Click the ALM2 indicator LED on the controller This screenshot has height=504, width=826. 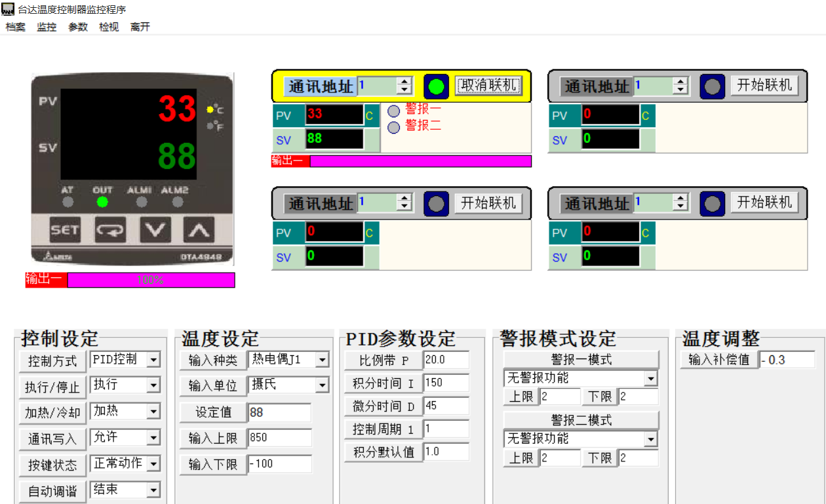177,202
